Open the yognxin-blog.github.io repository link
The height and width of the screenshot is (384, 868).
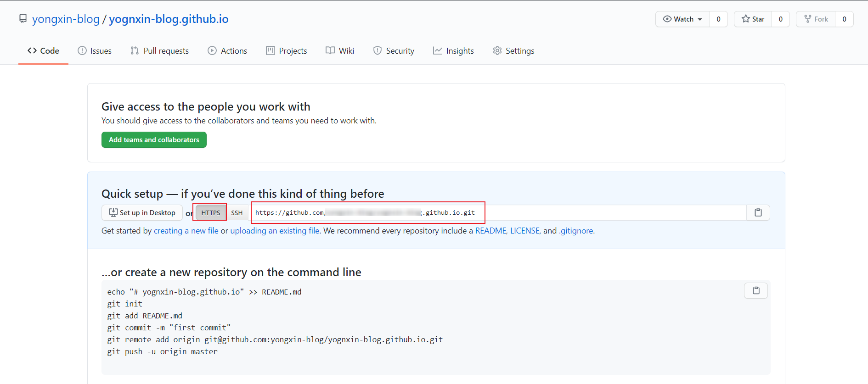169,19
